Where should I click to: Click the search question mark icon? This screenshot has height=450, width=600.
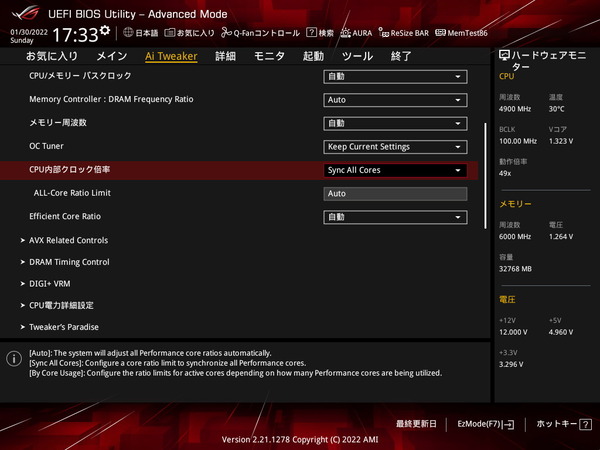pyautogui.click(x=311, y=33)
